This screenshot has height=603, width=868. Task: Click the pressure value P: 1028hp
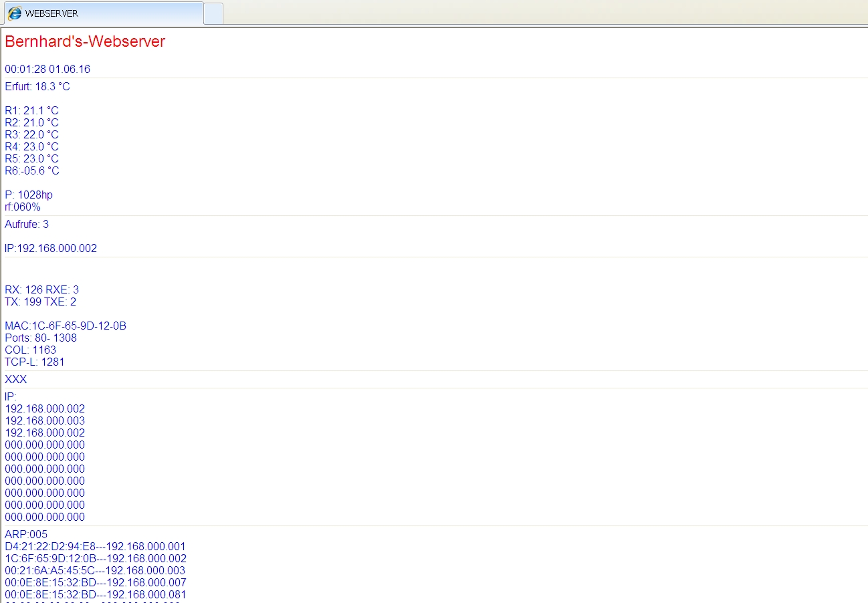tap(29, 195)
